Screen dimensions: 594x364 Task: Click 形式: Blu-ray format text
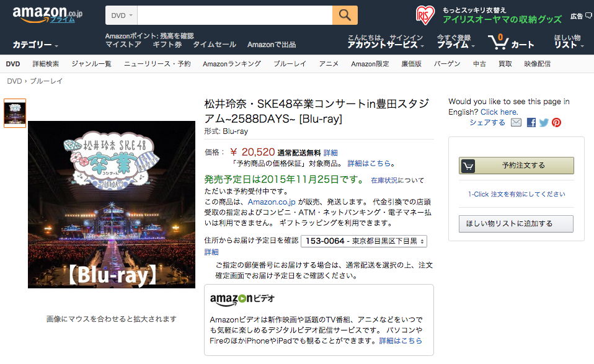226,131
